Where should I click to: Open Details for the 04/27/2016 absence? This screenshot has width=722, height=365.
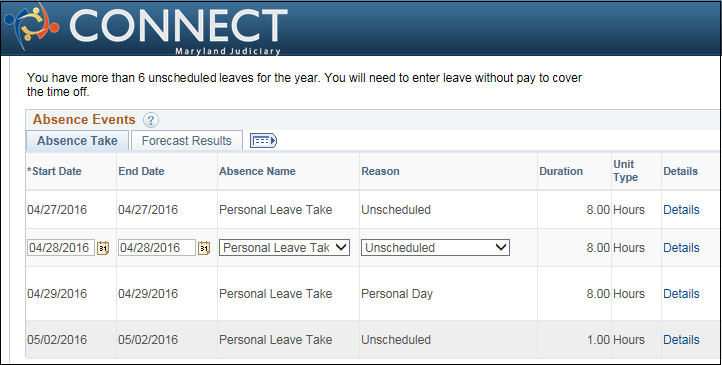coord(681,210)
